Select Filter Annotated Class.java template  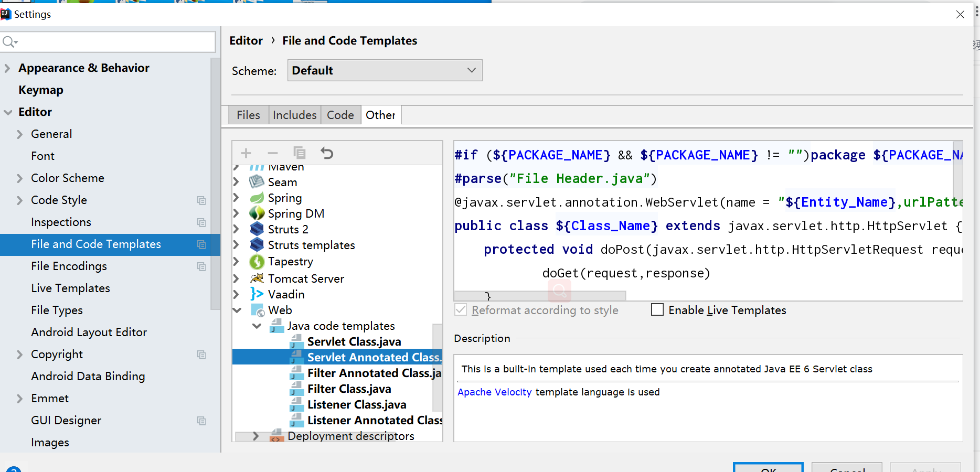pyautogui.click(x=375, y=373)
